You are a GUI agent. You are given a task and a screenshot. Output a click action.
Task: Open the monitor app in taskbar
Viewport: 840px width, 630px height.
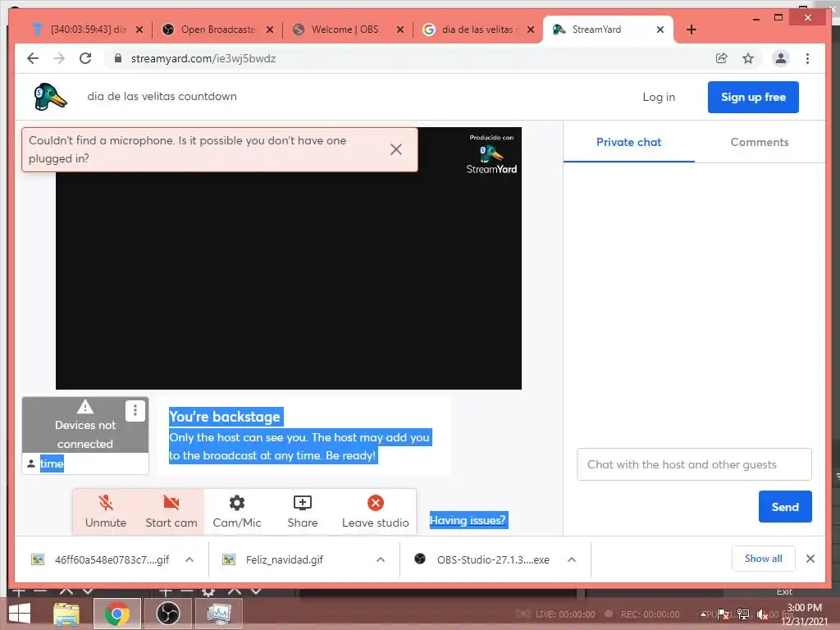[218, 614]
